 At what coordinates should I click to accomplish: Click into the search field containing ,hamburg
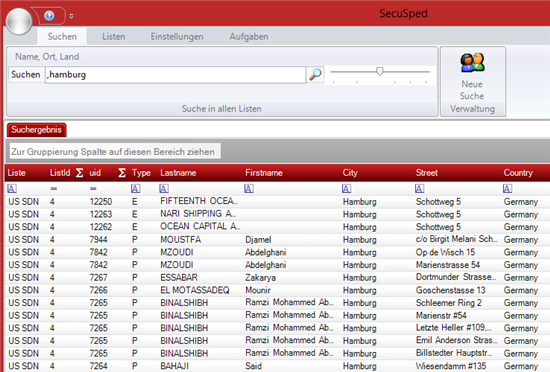click(x=175, y=75)
